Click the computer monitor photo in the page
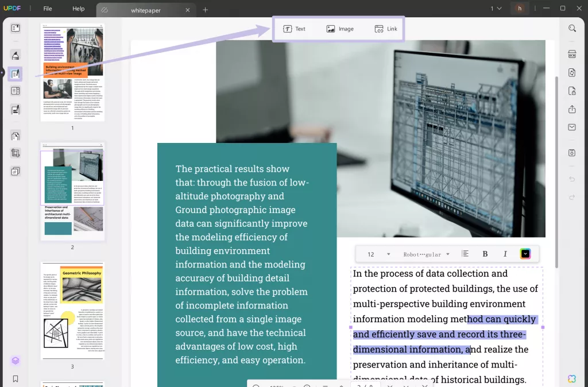 (x=381, y=139)
